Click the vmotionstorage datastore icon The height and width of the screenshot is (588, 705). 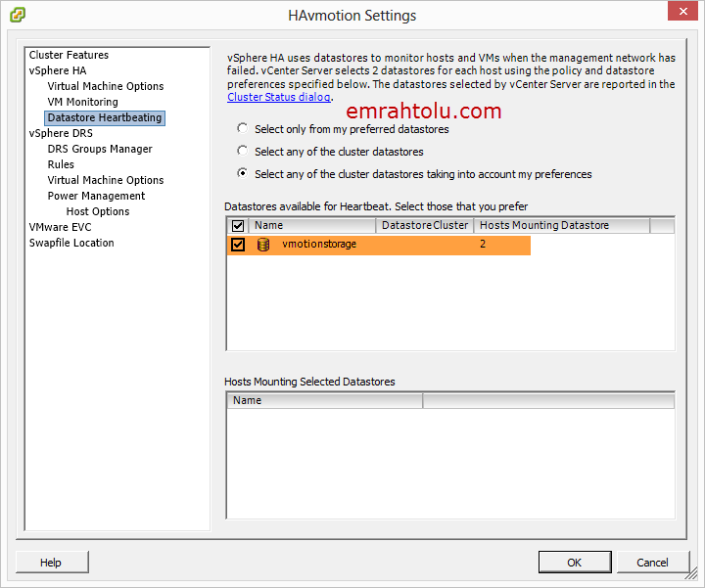click(263, 245)
